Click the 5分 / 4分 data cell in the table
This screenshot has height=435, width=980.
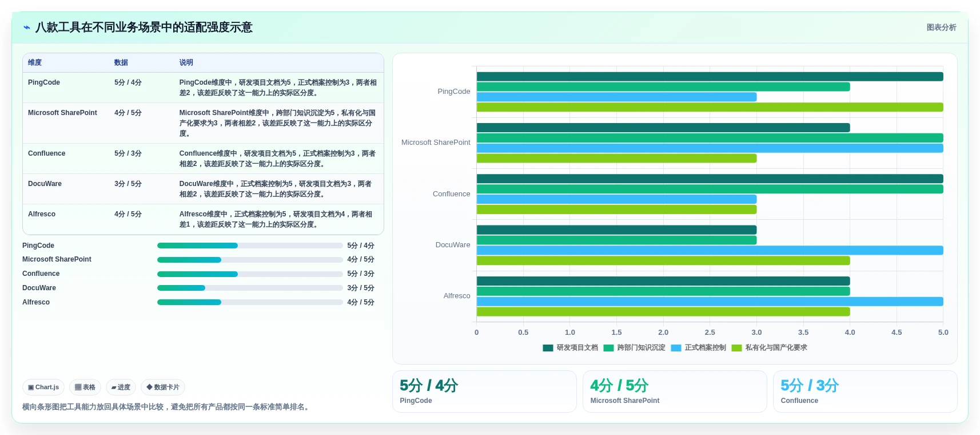coord(128,82)
